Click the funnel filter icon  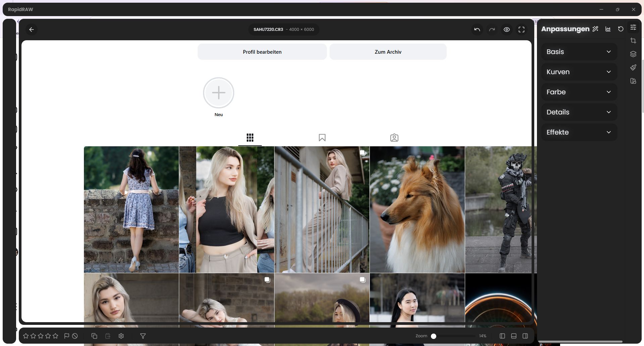[x=143, y=336]
